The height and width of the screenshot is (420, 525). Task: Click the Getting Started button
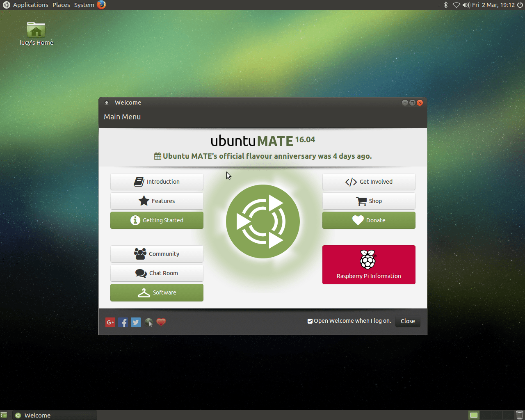click(x=157, y=220)
